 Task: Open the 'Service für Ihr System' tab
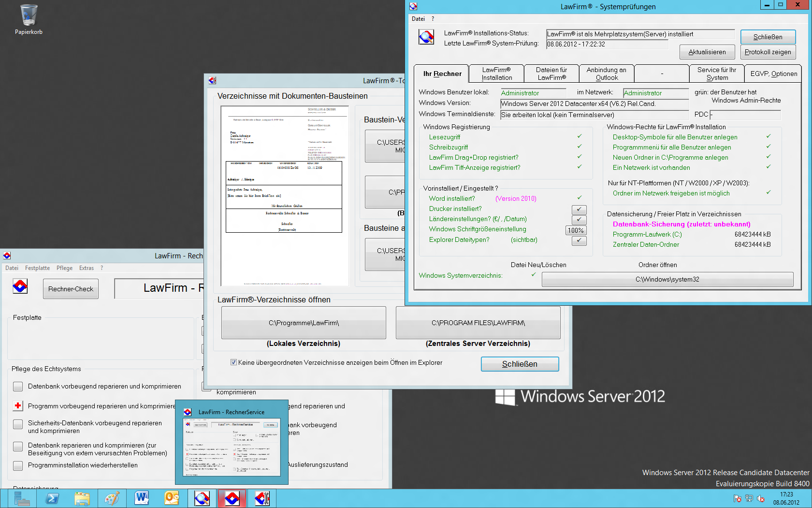(716, 74)
